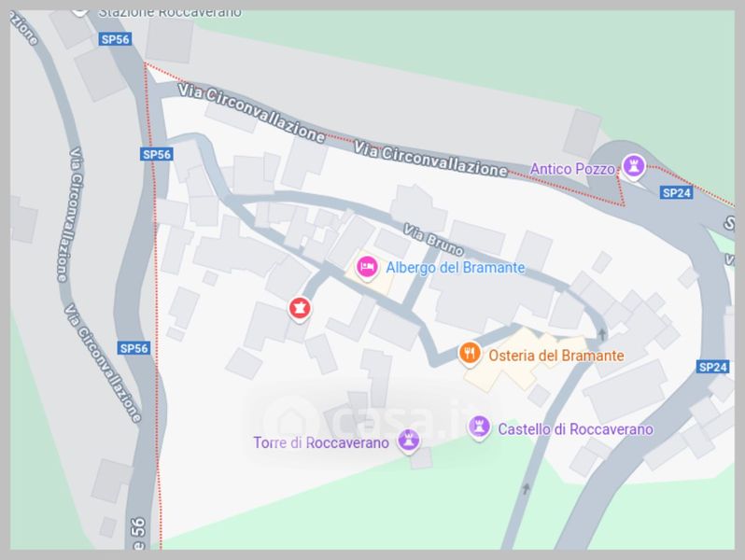
Task: Click the Via Bruno street label
Action: click(x=433, y=240)
